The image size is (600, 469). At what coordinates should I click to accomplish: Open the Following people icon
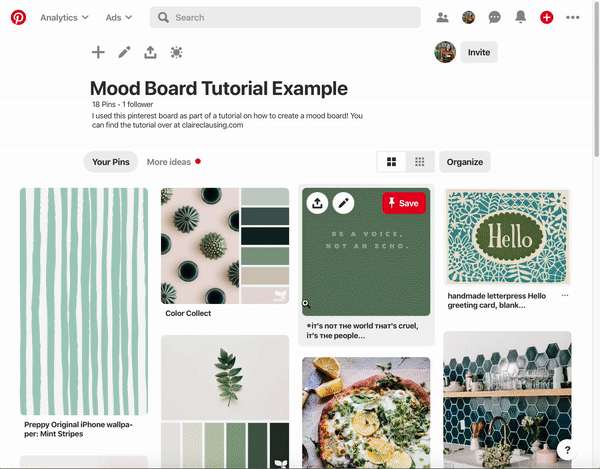[442, 18]
